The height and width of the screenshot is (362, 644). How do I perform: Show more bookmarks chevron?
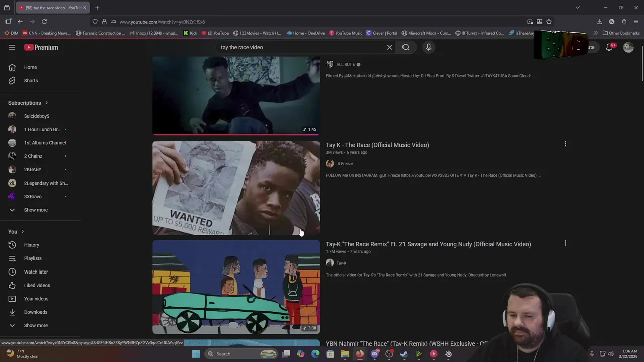click(x=595, y=33)
